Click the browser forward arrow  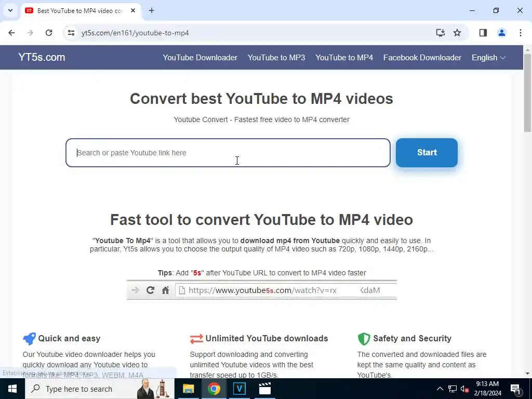tap(30, 33)
